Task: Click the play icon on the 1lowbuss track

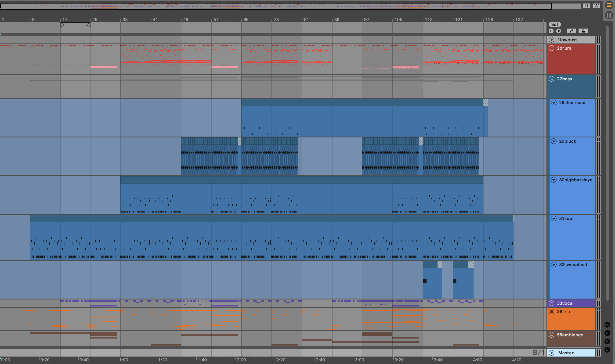Action: [552, 40]
